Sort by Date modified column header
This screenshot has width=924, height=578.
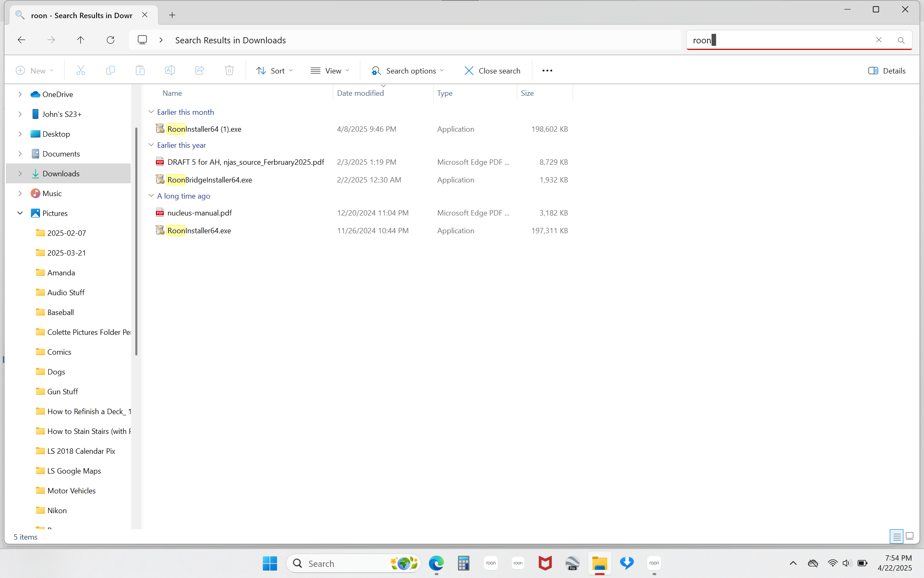click(x=360, y=93)
